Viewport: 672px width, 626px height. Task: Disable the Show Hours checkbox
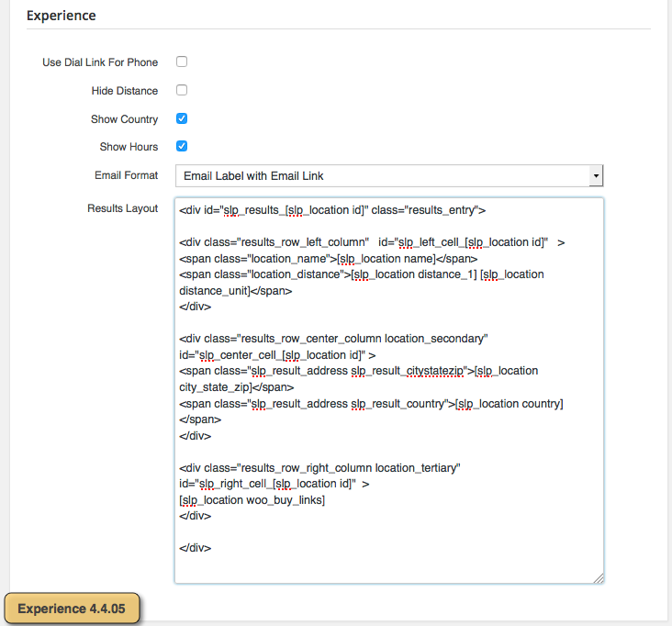(182, 147)
